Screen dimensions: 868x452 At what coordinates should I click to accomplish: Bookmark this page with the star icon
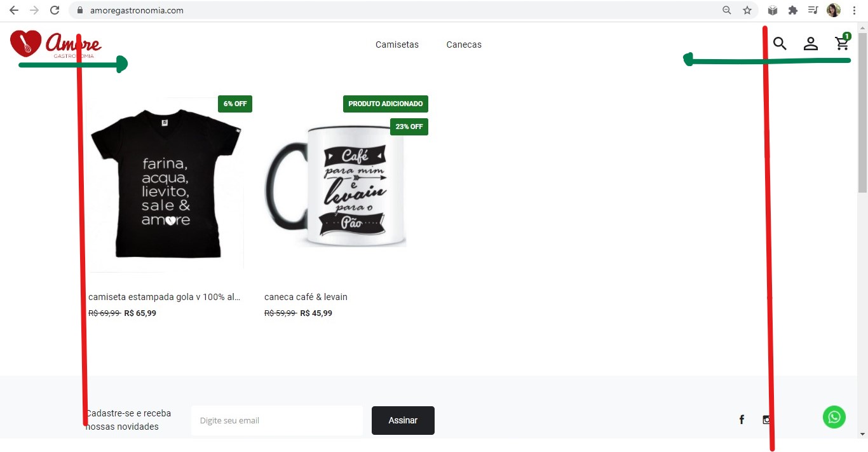click(747, 10)
